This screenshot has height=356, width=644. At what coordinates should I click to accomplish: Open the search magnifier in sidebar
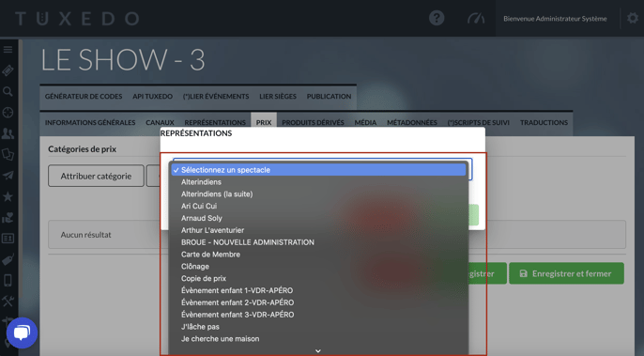[8, 92]
